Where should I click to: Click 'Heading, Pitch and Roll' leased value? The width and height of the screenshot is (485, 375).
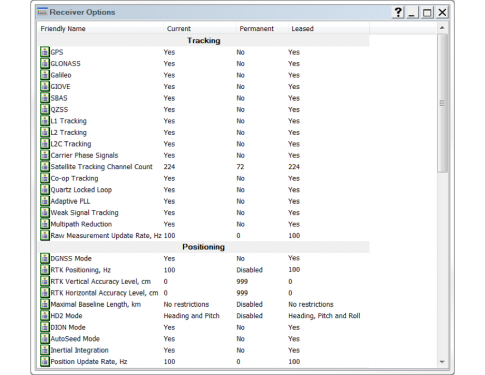[x=324, y=316]
